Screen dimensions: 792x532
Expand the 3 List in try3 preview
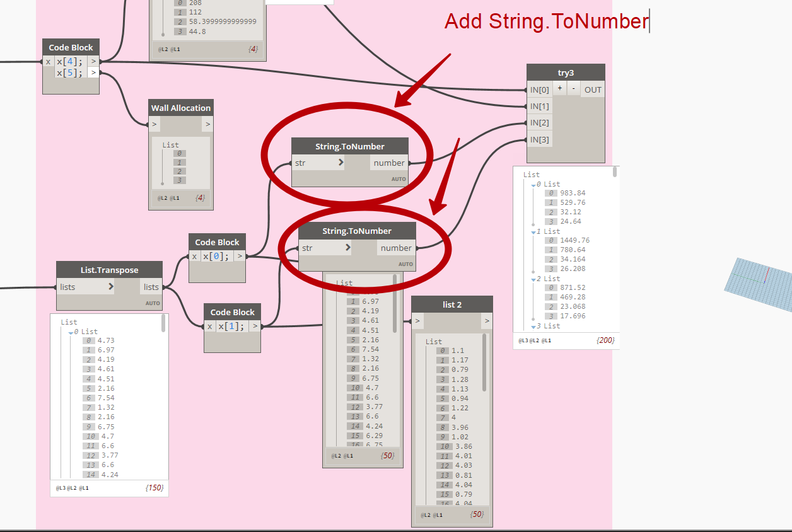(x=532, y=326)
